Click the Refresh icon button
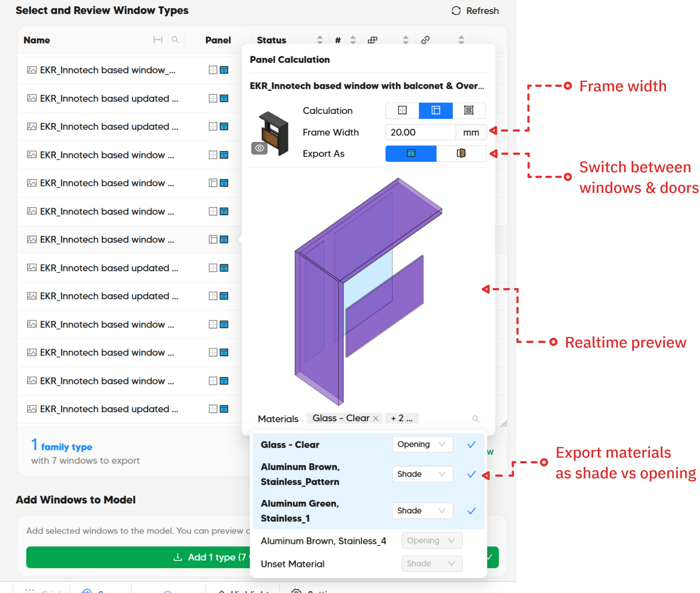Viewport: 700px width, 593px height. point(456,11)
